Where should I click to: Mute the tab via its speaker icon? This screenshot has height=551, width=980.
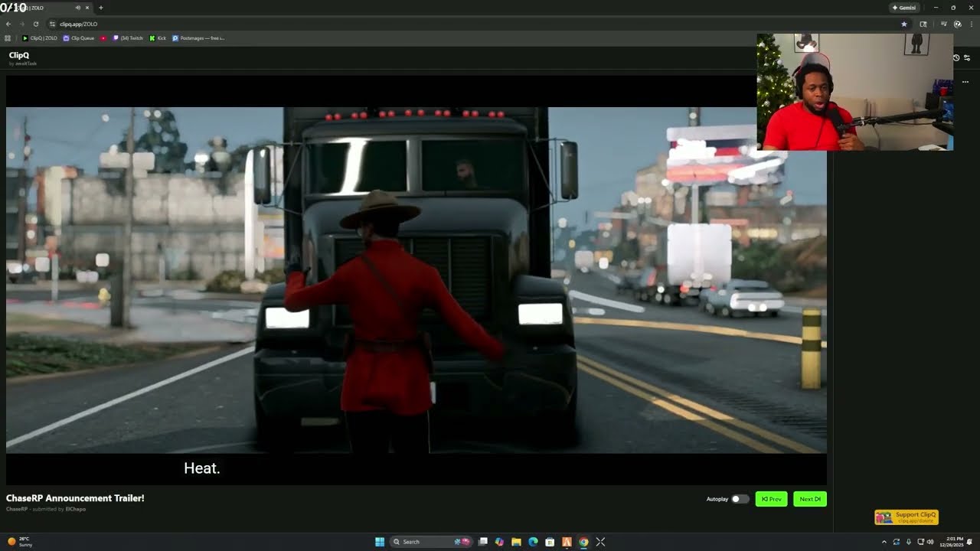[x=77, y=8]
